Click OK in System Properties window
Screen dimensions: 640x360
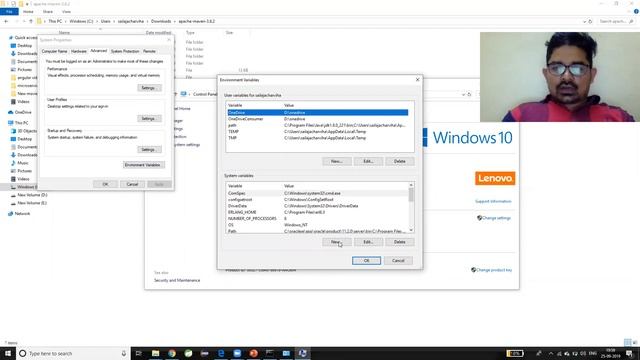coord(105,184)
